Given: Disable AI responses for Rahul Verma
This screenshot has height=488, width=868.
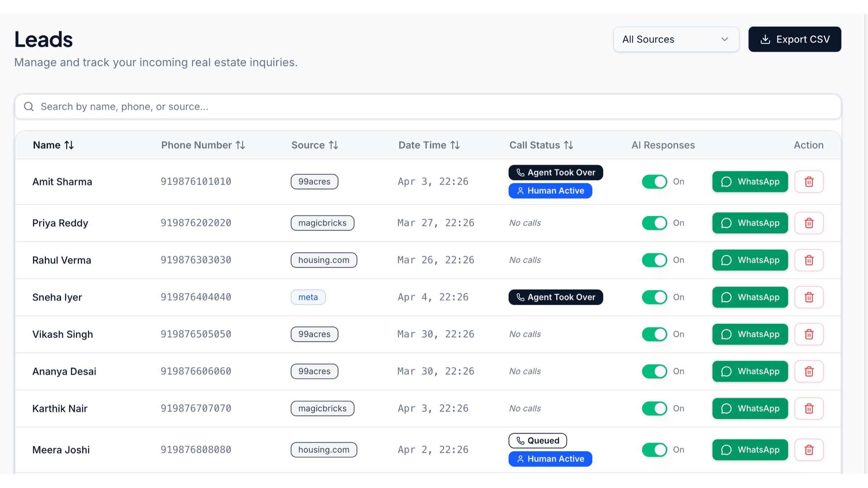Looking at the screenshot, I should click(x=655, y=260).
